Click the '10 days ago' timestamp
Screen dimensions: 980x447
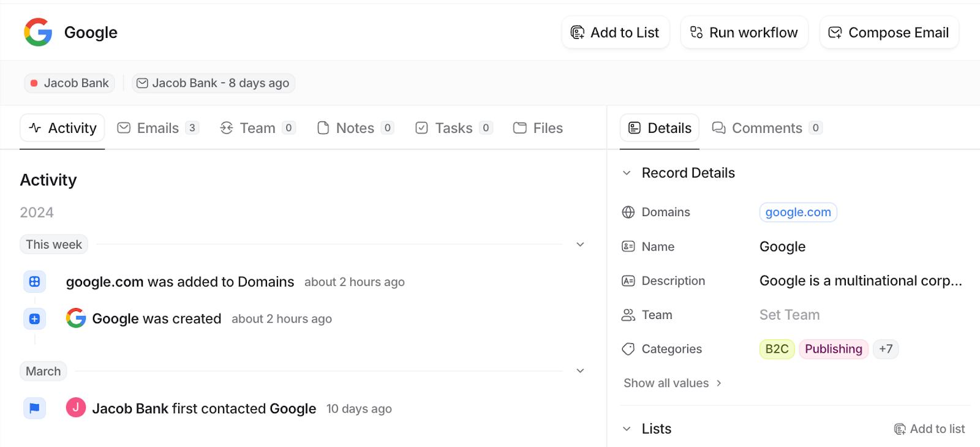point(359,409)
